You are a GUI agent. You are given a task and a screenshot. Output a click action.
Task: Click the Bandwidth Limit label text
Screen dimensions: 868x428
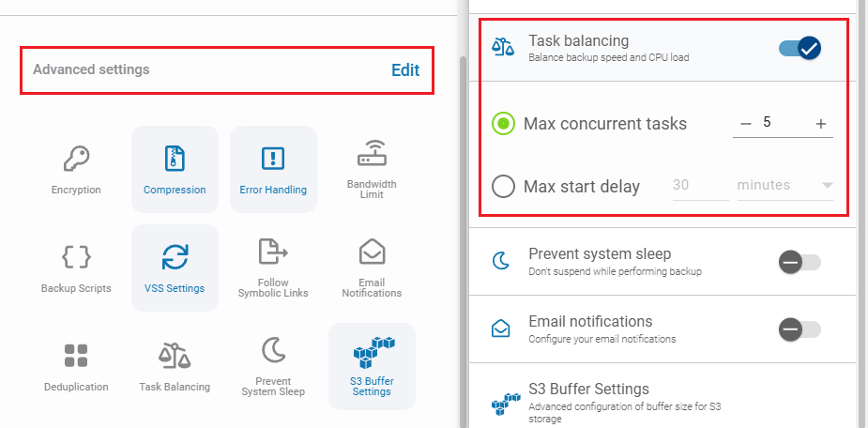click(372, 190)
